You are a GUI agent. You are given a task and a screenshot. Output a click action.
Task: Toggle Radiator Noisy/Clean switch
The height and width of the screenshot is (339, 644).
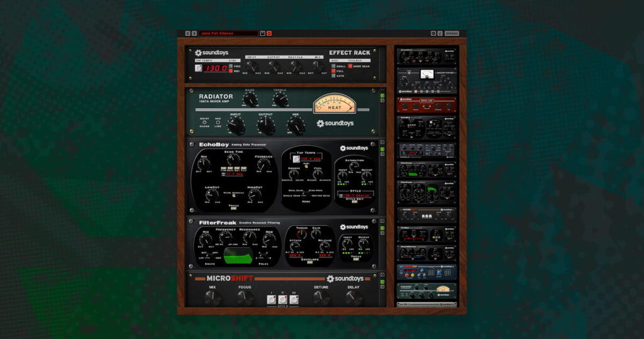coord(204,123)
